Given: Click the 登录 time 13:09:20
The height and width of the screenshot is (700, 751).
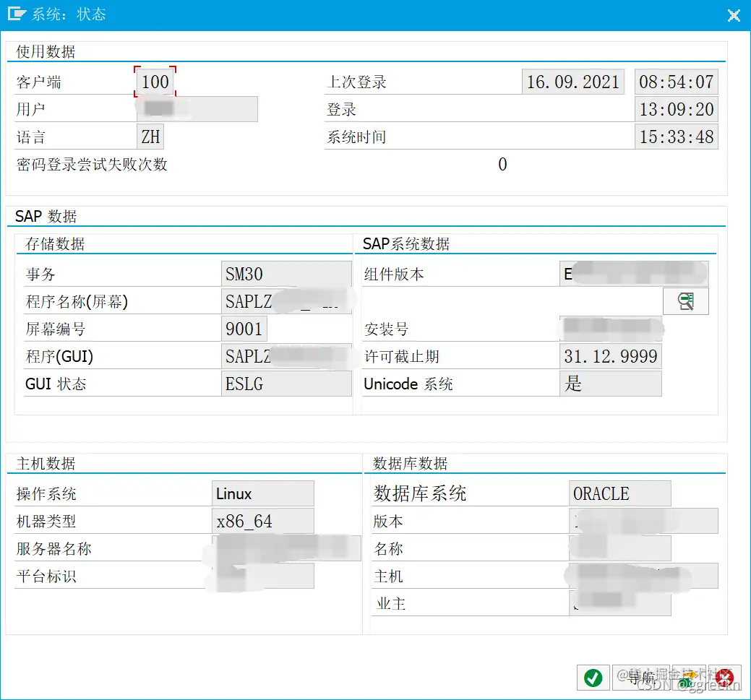Looking at the screenshot, I should [x=677, y=109].
